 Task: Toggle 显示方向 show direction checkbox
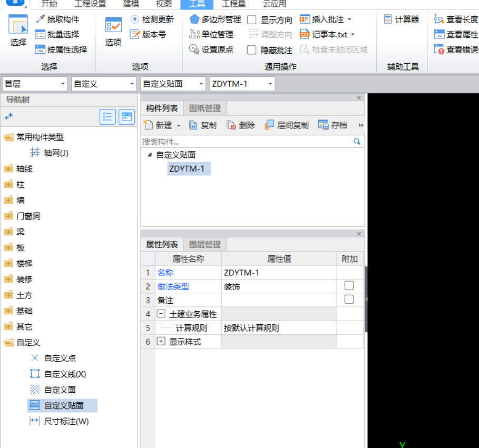pyautogui.click(x=251, y=19)
